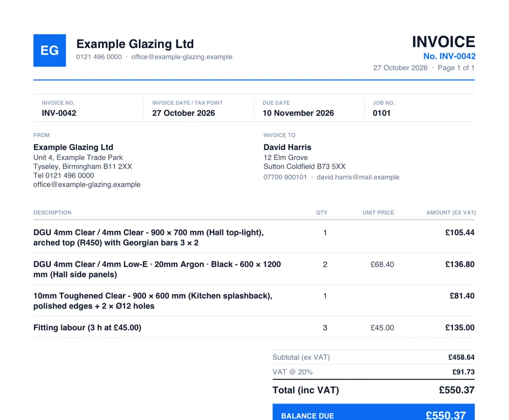The image size is (509, 420).
Task: Click subtotal value £458.64
Action: (461, 357)
